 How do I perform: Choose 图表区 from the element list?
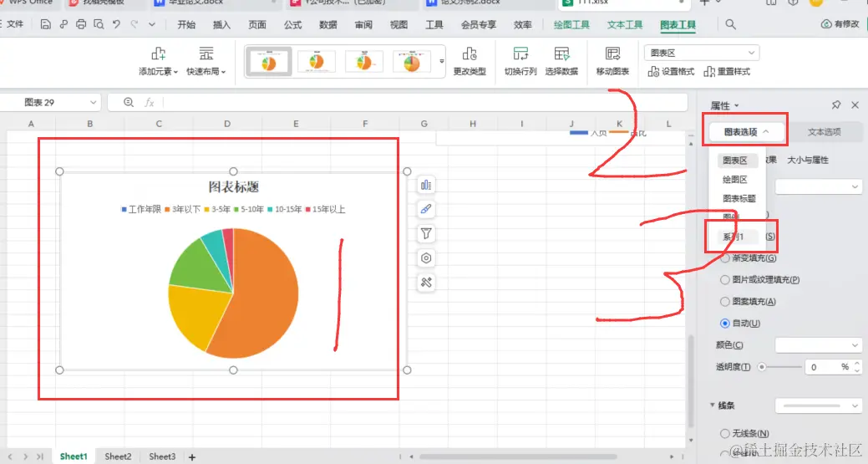point(735,161)
